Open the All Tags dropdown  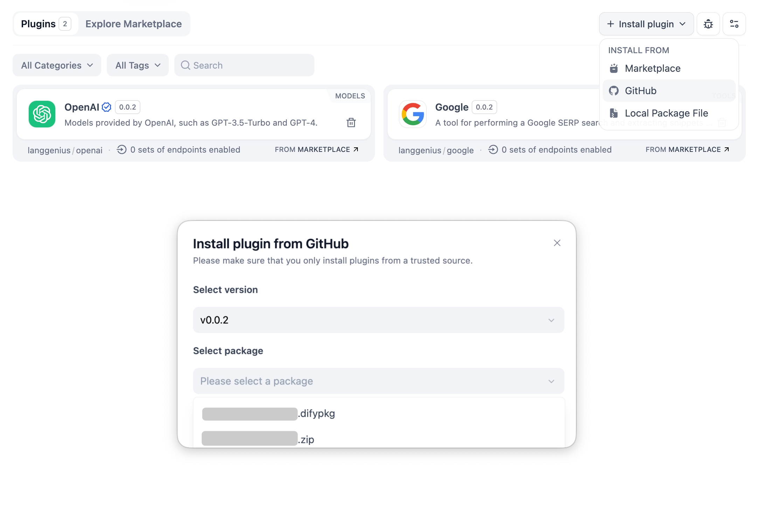pyautogui.click(x=138, y=65)
